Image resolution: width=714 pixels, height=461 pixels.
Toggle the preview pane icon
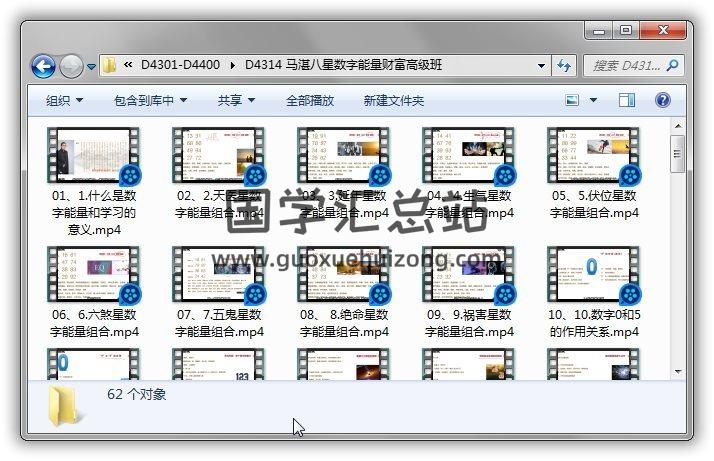click(627, 100)
